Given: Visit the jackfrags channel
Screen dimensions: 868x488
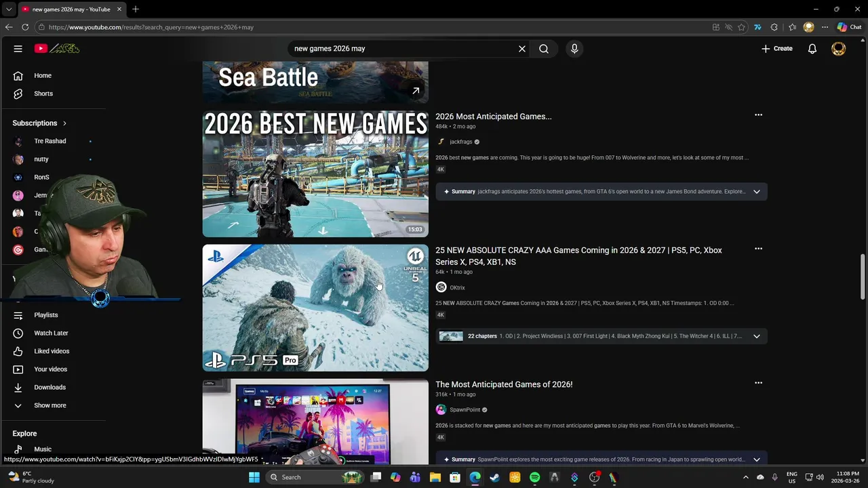Looking at the screenshot, I should tap(460, 142).
